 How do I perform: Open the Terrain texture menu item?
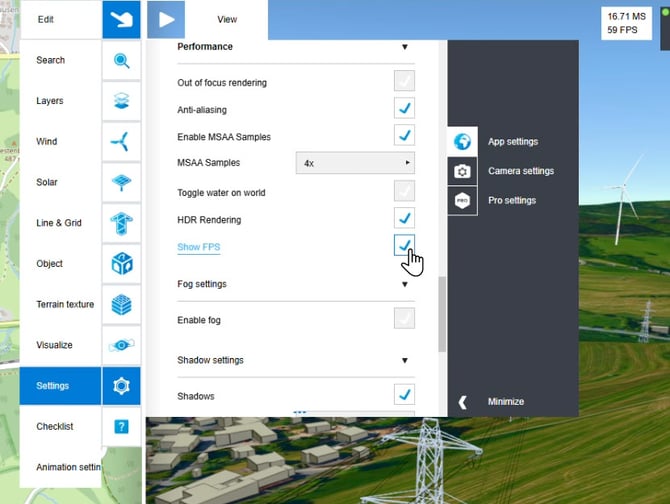click(x=65, y=305)
